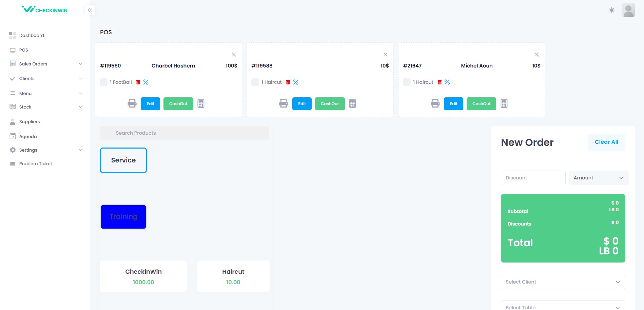Edit Michel Aoun's order

tap(453, 104)
